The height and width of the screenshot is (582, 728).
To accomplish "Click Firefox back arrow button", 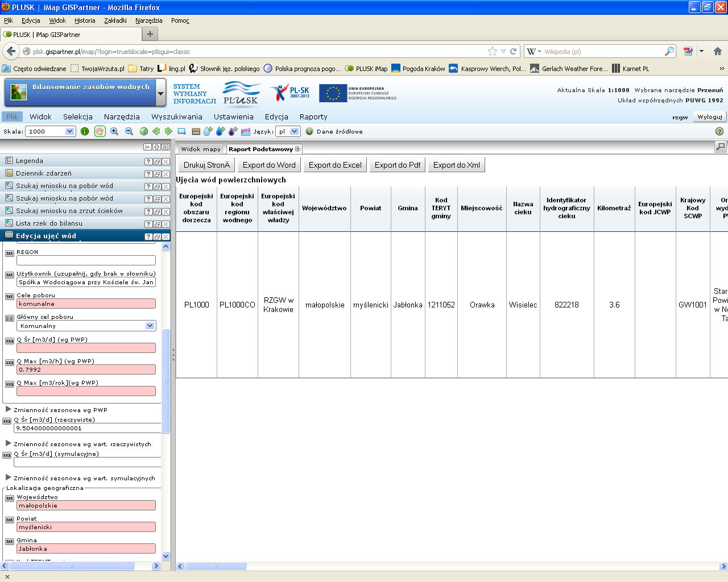I will point(11,51).
